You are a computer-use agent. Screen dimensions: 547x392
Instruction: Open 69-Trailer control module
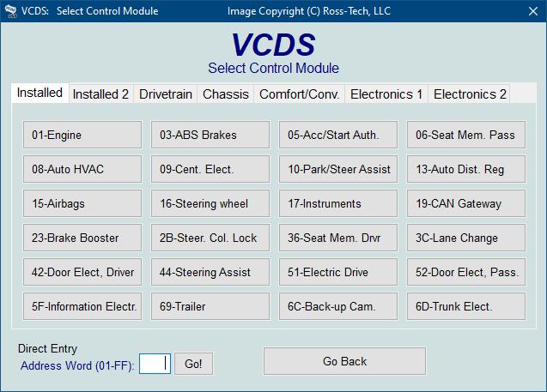(x=210, y=306)
